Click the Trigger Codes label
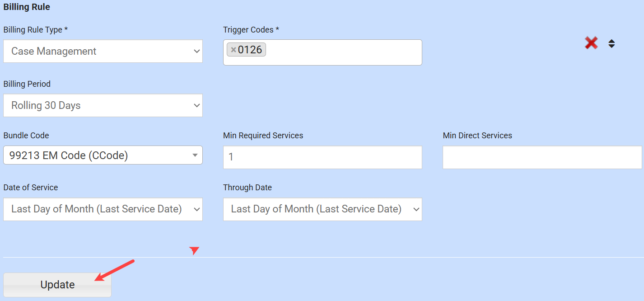This screenshot has height=301, width=644. tap(251, 30)
